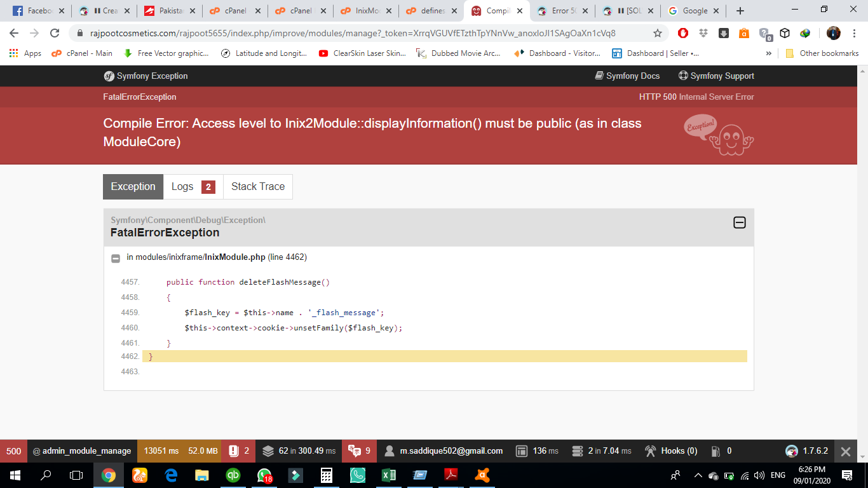
Task: Open the Free Vector graphic bookmark
Action: (x=166, y=53)
